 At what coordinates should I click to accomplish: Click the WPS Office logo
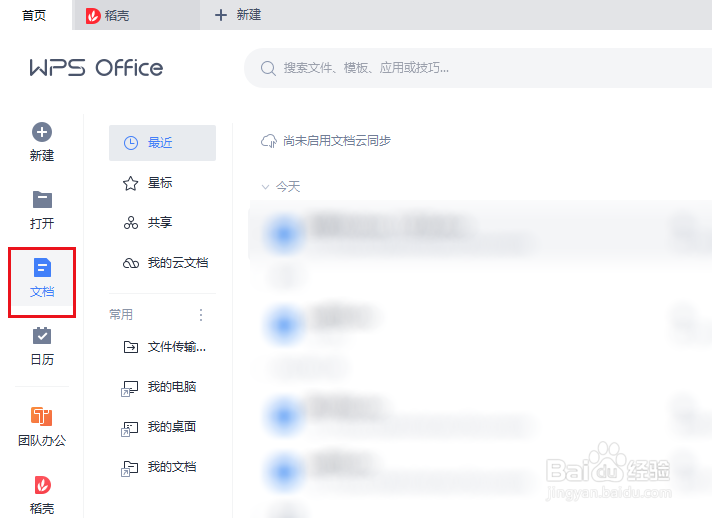point(96,68)
